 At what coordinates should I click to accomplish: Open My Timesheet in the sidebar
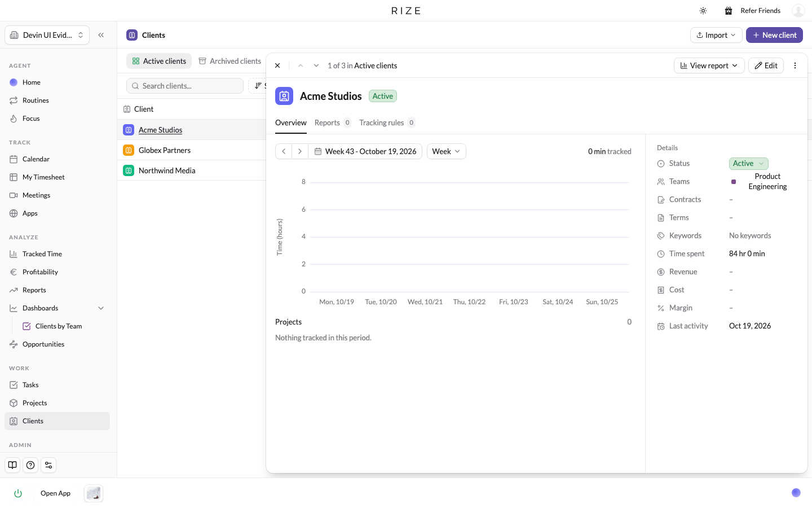point(57,177)
